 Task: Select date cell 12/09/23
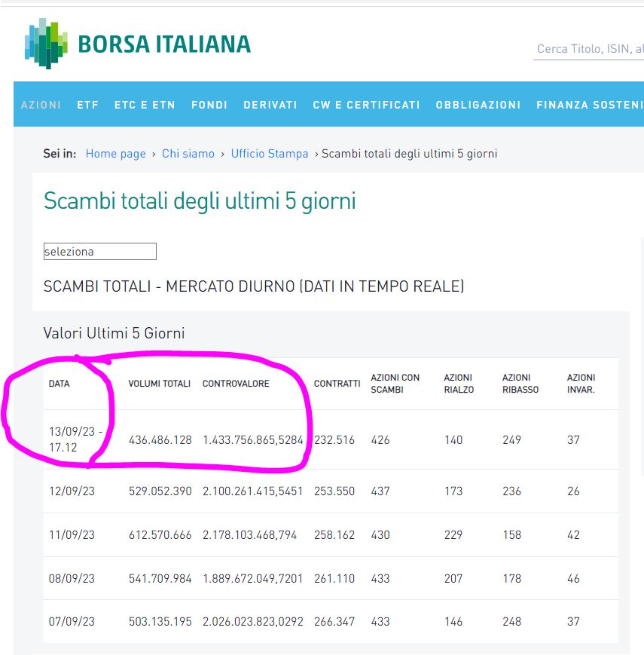72,491
